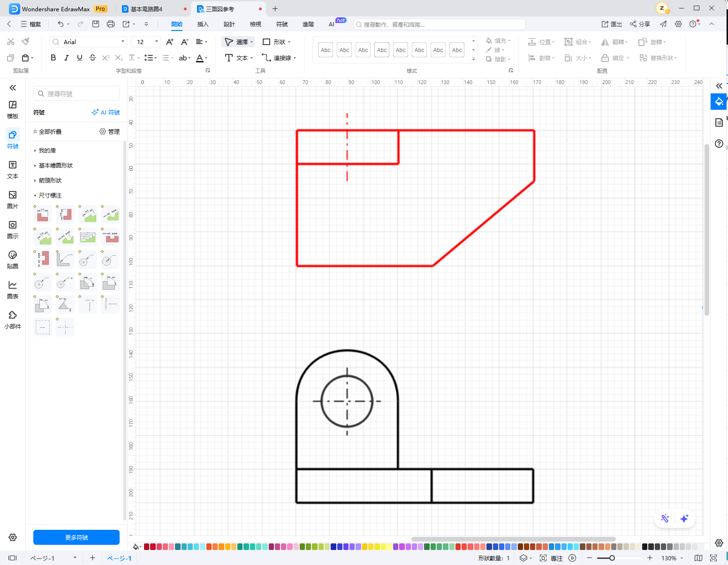
Task: Toggle Underline text formatting
Action: click(x=79, y=58)
